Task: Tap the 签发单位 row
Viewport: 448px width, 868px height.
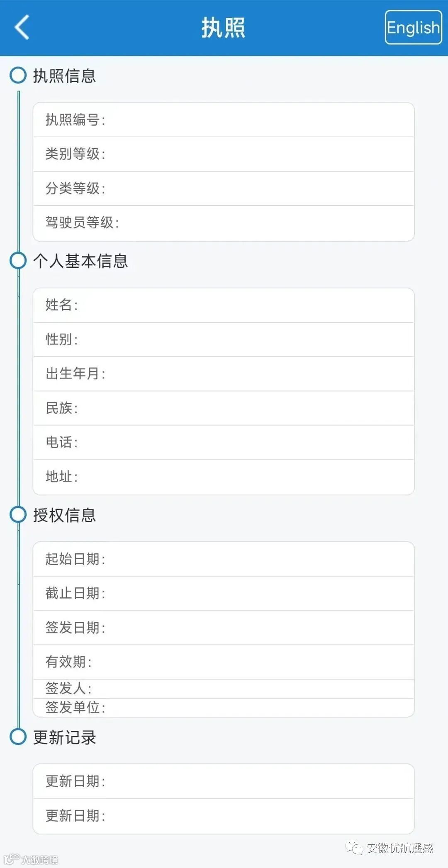Action: pyautogui.click(x=224, y=708)
